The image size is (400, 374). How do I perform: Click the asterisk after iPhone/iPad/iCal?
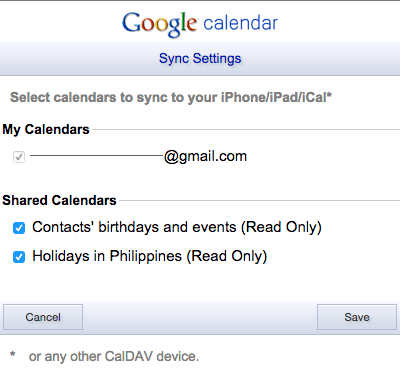pyautogui.click(x=329, y=95)
